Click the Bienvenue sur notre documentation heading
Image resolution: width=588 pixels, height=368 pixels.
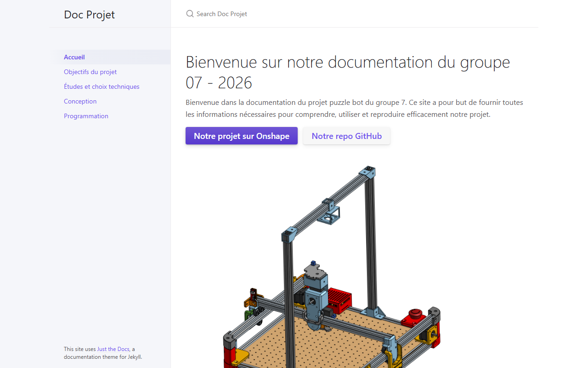click(x=348, y=72)
